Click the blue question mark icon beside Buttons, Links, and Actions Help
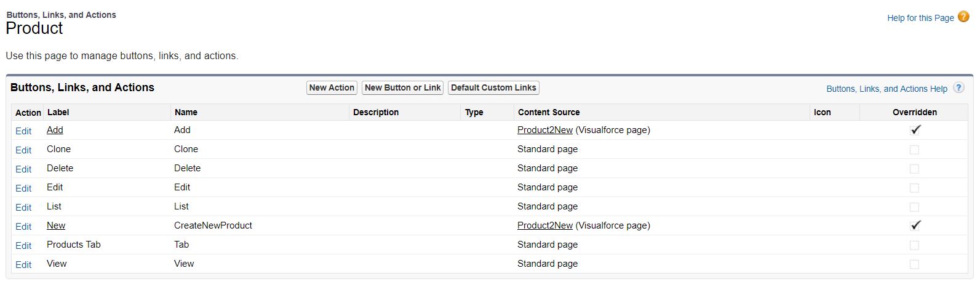This screenshot has width=980, height=284. pos(958,88)
